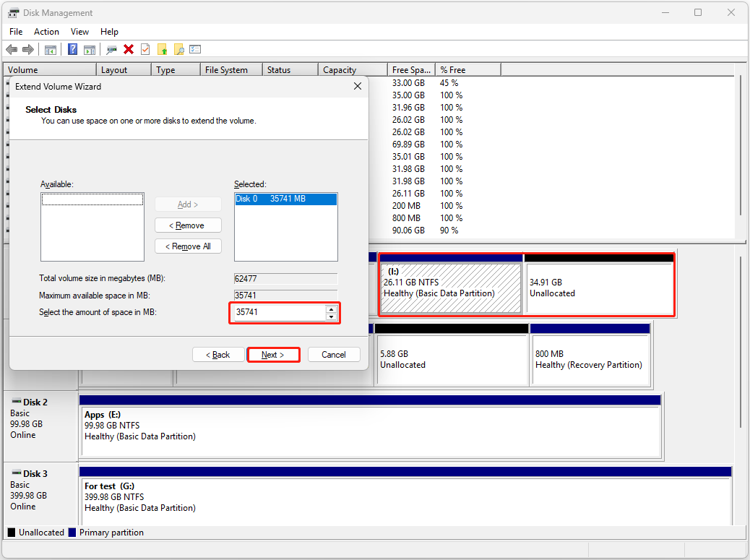The image size is (750, 560).
Task: Click the red X delete toolbar icon
Action: (128, 49)
